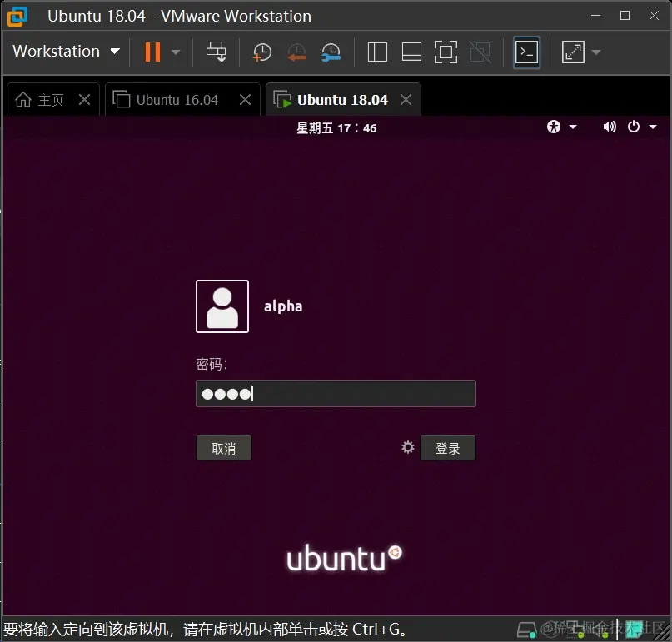
Task: Maximize the VMware Workstation window
Action: pos(625,16)
